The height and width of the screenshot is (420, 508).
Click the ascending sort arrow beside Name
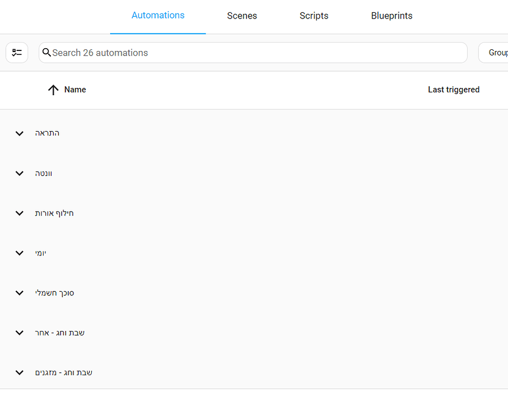(53, 90)
